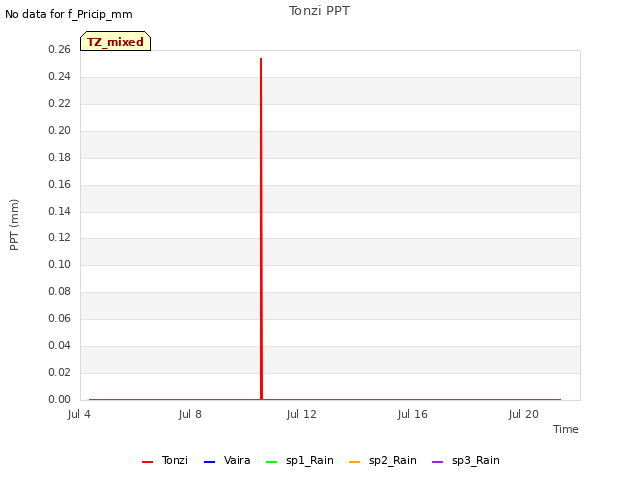Toggle the sp2_Rain series in legend

point(383,460)
